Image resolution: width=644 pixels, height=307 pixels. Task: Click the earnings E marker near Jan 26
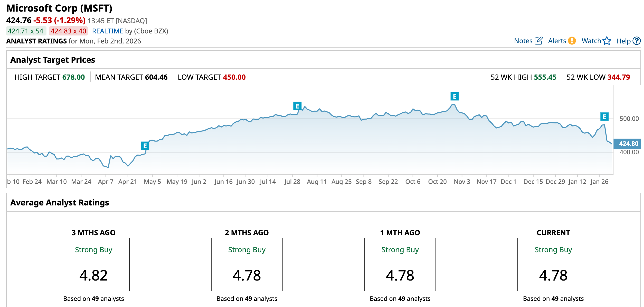point(604,117)
